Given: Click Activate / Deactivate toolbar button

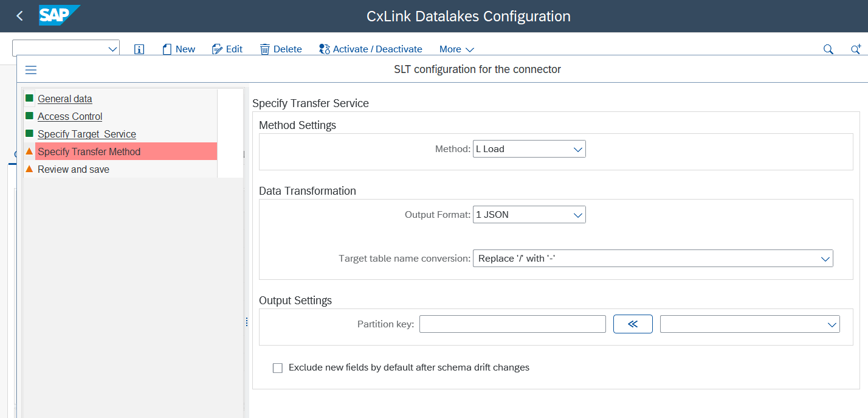Looking at the screenshot, I should (x=371, y=49).
